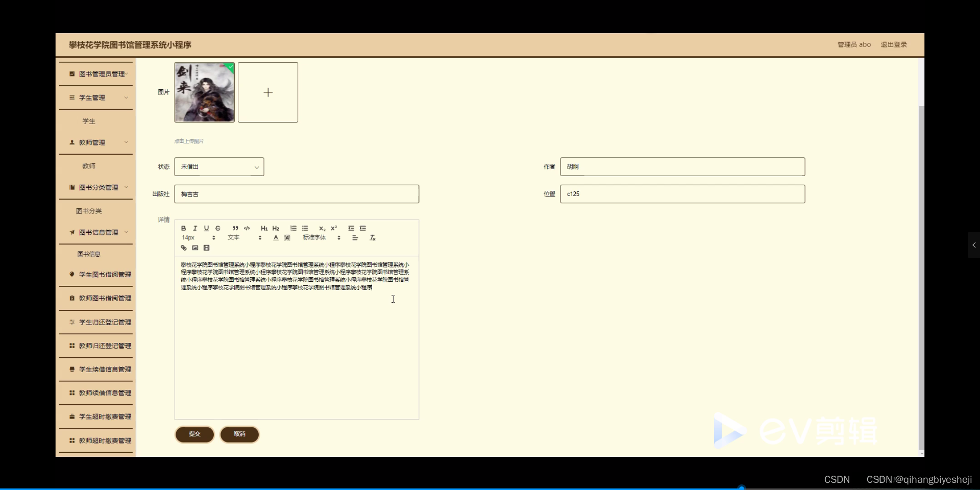The image size is (980, 490).
Task: Apply italic formatting to the text
Action: pyautogui.click(x=195, y=228)
